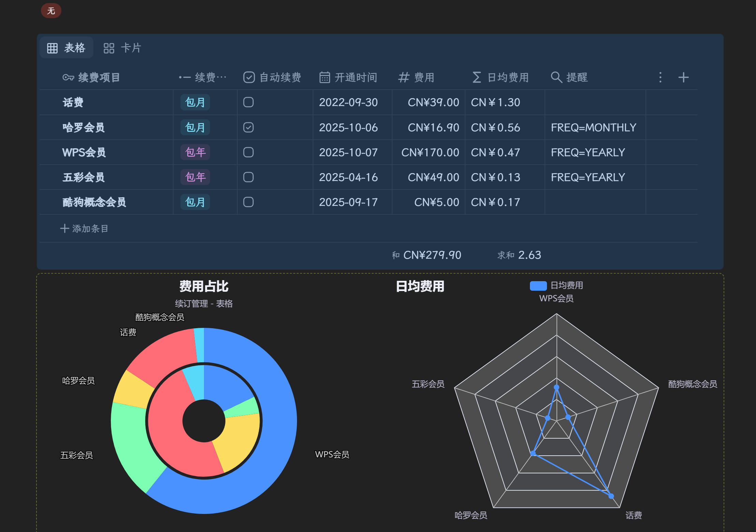Tick auto-renew checkbox for WPS会员
This screenshot has width=756, height=532.
248,152
